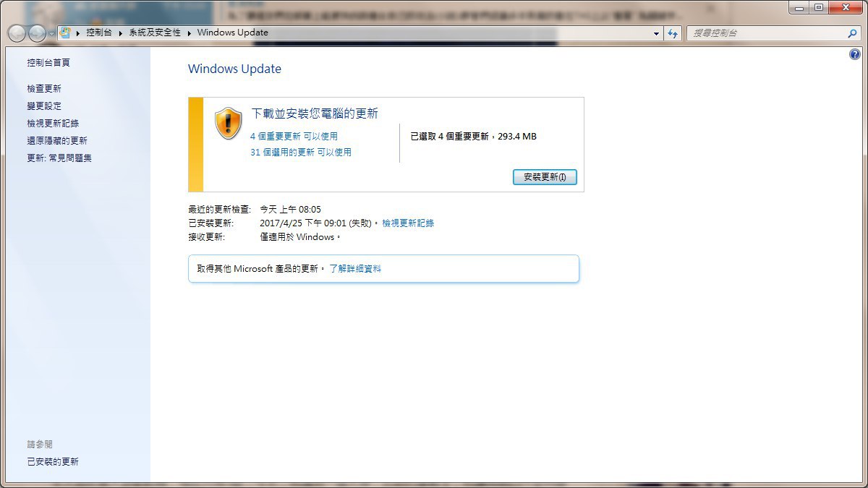Expand the arrow after 系統及安全性 breadcrumb

coord(190,33)
